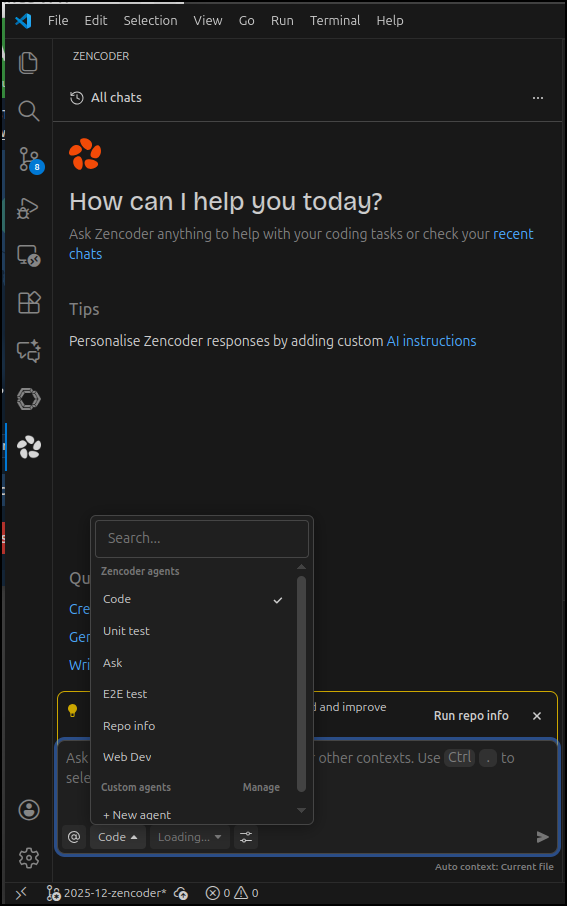The width and height of the screenshot is (567, 906).
Task: Click the send message arrow icon
Action: pyautogui.click(x=542, y=837)
